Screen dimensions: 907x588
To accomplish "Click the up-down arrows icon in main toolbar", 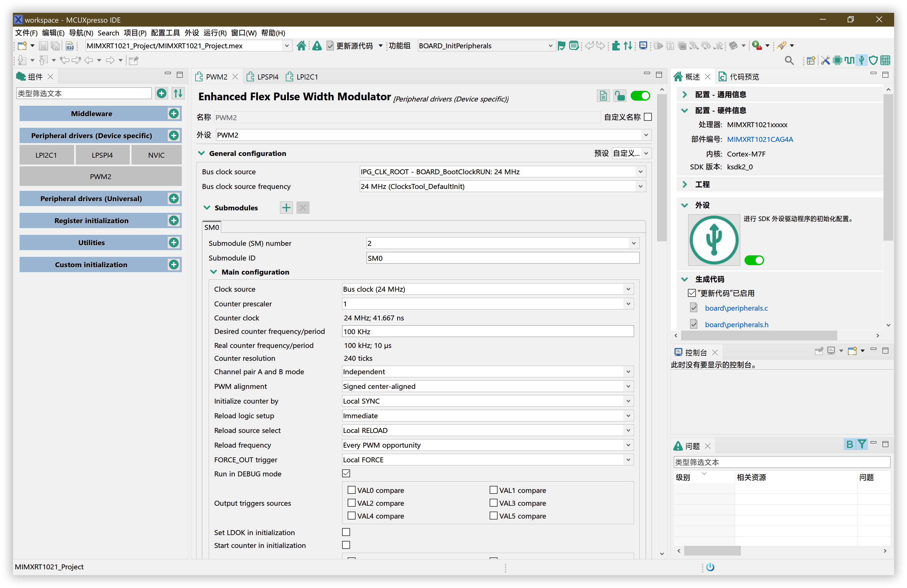I will click(x=628, y=46).
